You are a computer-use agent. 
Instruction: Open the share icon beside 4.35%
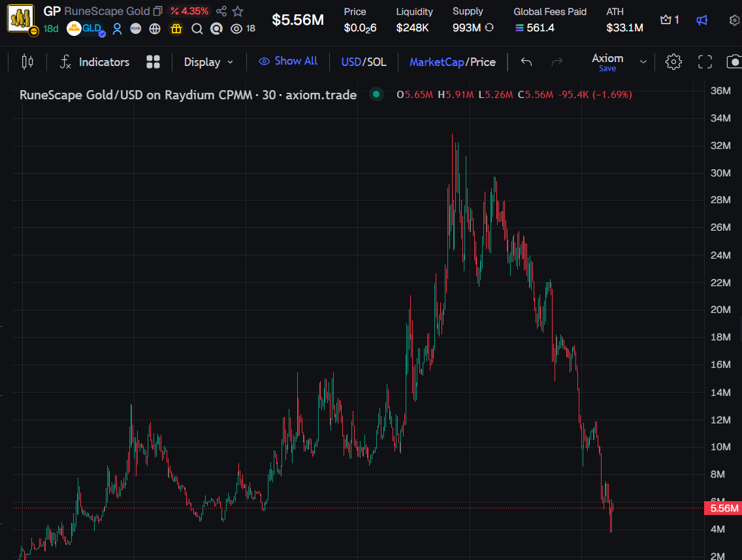coord(221,11)
